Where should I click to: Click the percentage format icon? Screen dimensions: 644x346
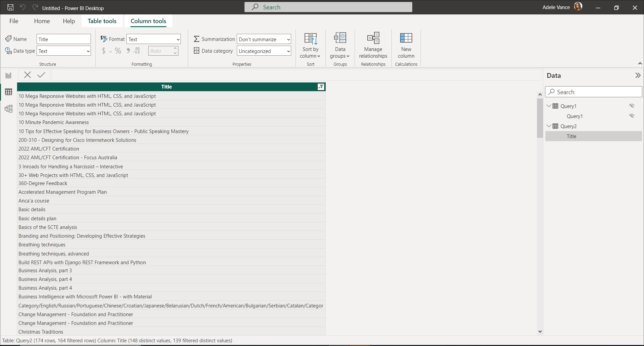118,51
